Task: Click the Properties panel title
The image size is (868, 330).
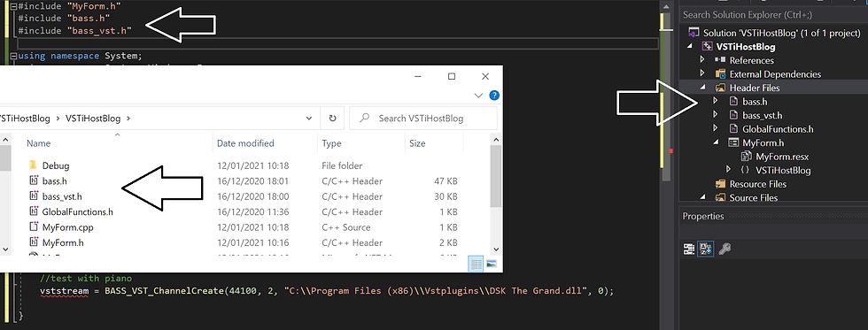Action: 702,216
